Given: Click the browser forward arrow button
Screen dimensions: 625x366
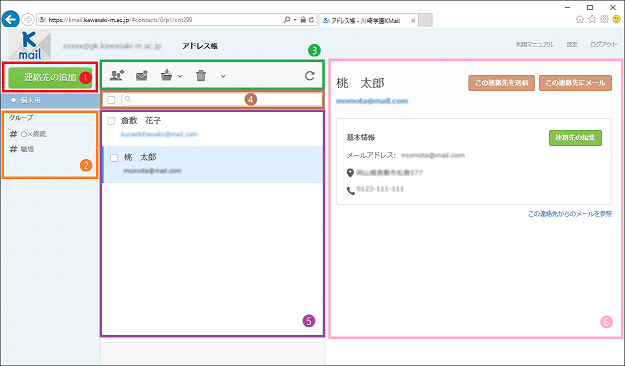Looking at the screenshot, I should (28, 19).
